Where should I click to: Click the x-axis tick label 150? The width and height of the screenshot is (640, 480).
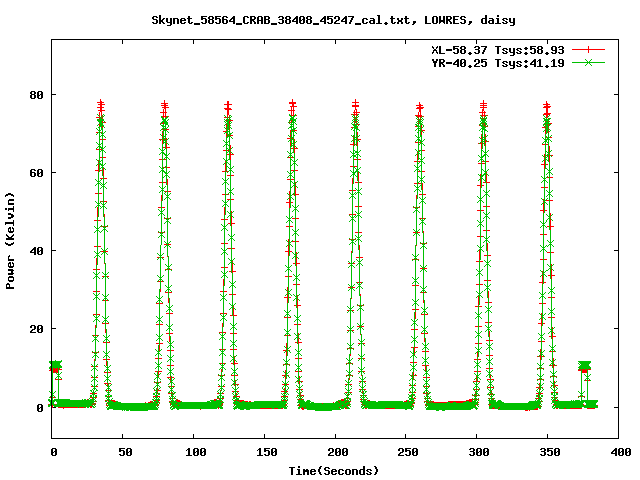[267, 452]
